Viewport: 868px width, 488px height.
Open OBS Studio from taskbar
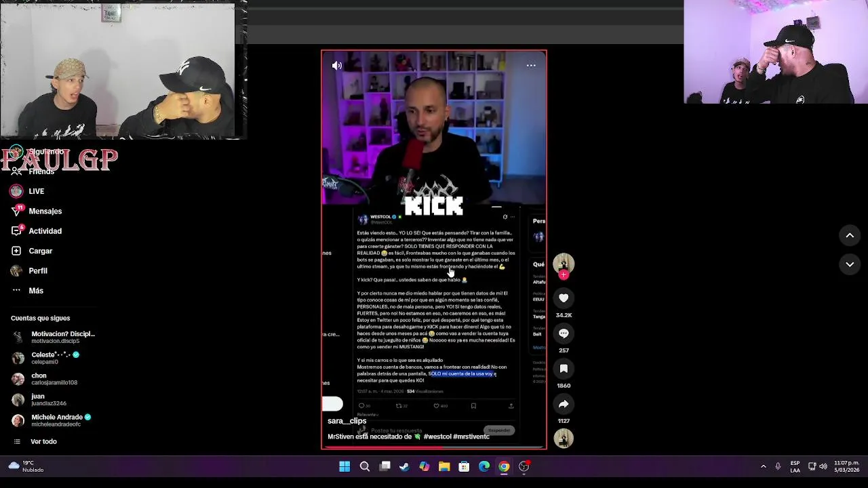pos(524,466)
